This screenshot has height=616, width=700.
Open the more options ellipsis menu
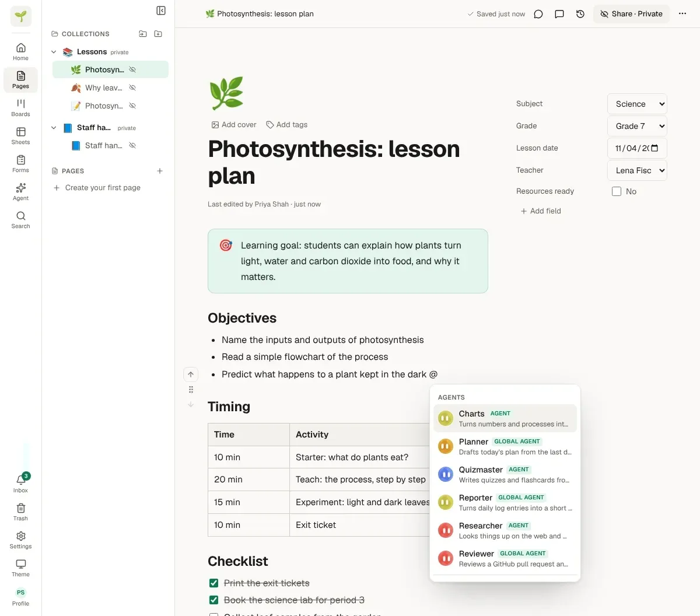pos(682,14)
